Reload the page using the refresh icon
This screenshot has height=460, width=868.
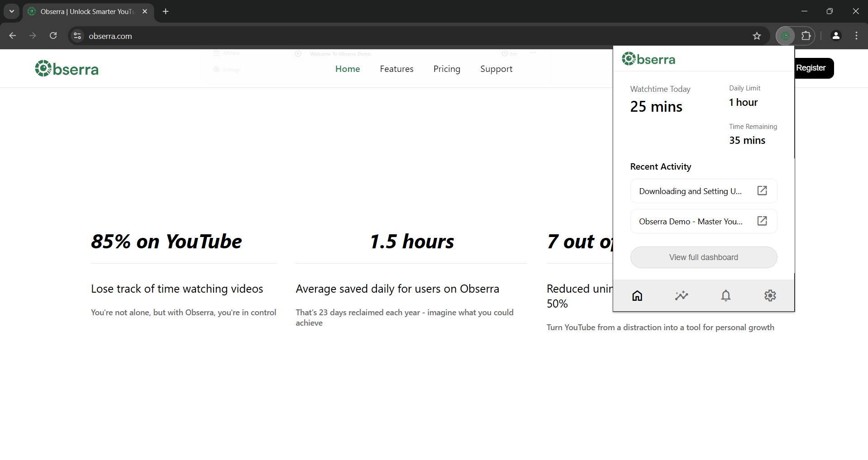tap(53, 36)
